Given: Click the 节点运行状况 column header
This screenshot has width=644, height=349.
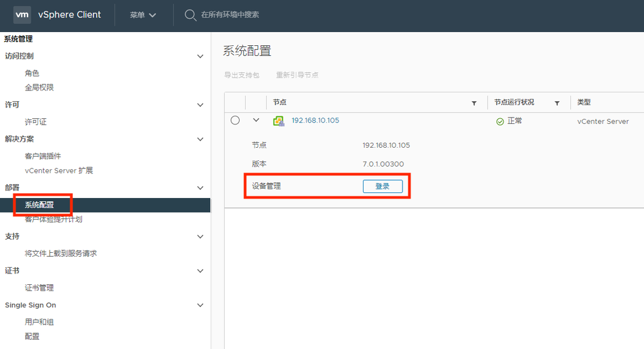Looking at the screenshot, I should click(x=514, y=102).
